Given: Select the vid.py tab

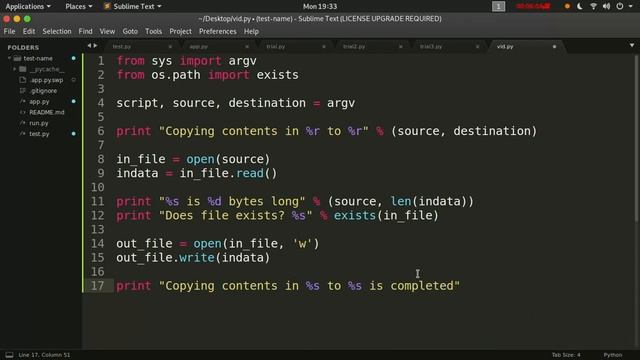Looking at the screenshot, I should pyautogui.click(x=505, y=47).
